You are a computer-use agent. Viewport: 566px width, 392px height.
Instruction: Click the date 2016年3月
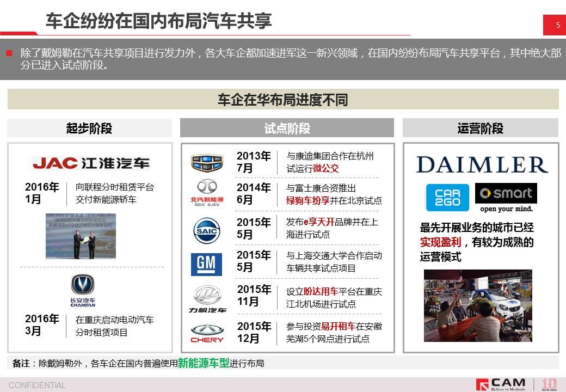[x=42, y=325]
